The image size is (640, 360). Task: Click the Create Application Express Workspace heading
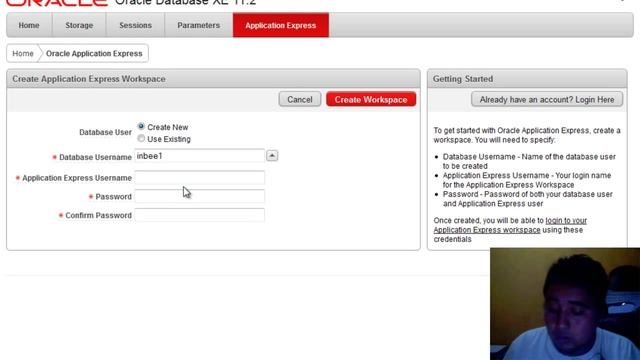(x=89, y=79)
